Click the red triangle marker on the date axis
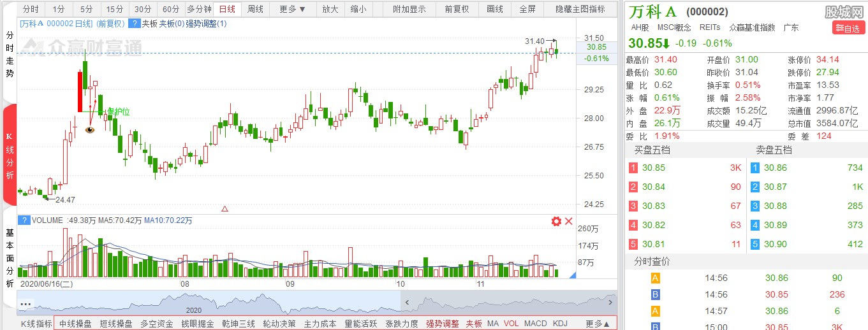The image size is (868, 330). [224, 208]
